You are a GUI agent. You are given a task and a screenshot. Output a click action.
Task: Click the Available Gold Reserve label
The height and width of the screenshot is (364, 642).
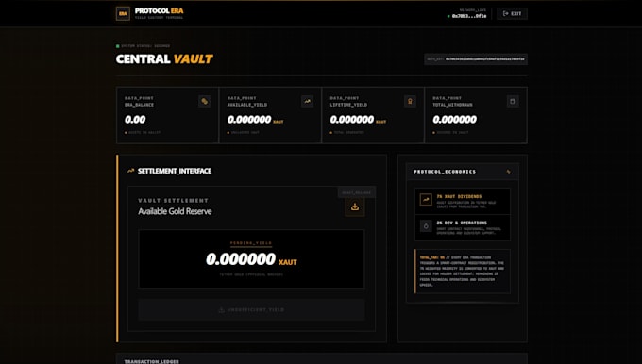point(175,211)
